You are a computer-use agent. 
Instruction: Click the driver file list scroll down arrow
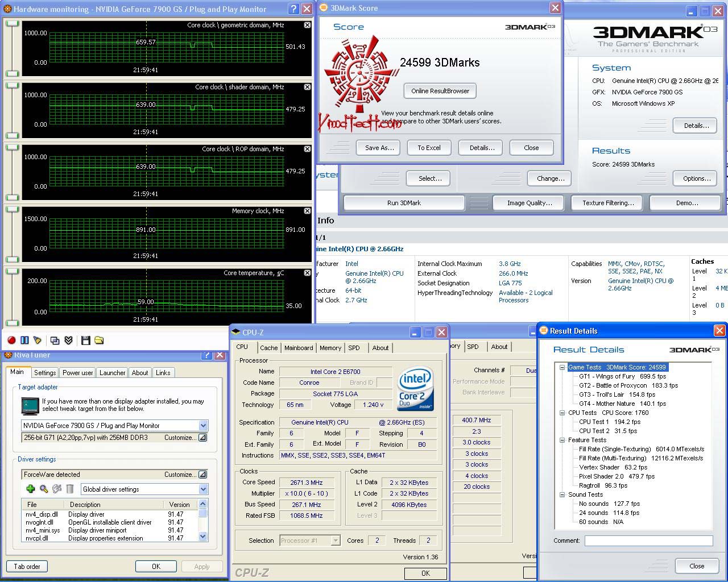click(203, 536)
